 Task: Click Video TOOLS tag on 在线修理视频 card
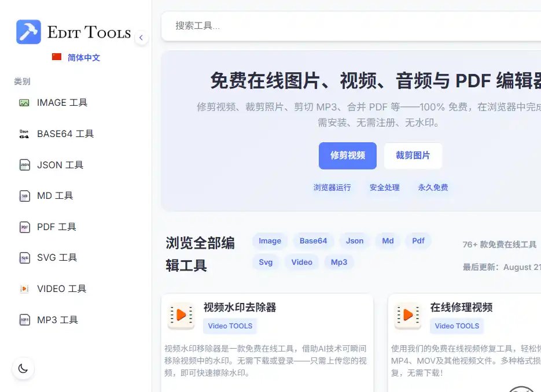(457, 326)
